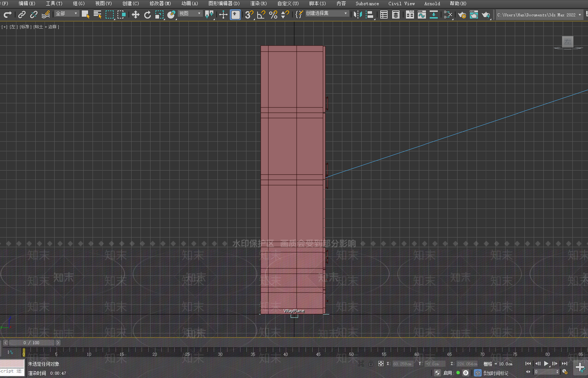Viewport: 588px width, 378px height.
Task: Click 添加时间标记 time tag
Action: tap(495, 373)
